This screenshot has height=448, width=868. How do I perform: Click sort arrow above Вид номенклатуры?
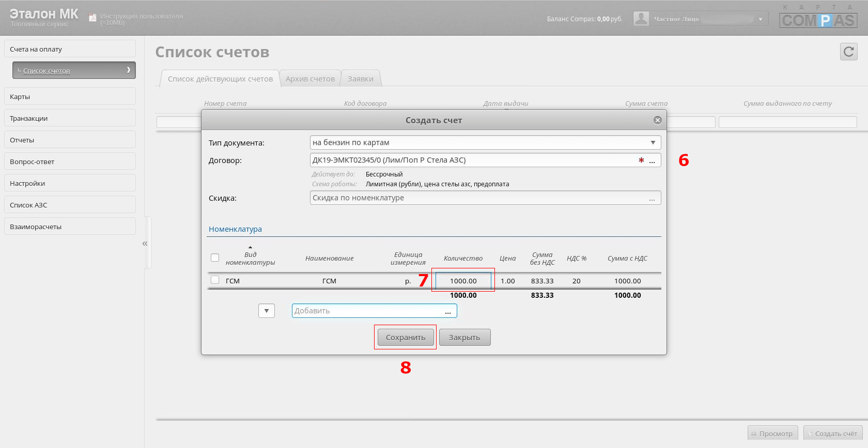[250, 248]
